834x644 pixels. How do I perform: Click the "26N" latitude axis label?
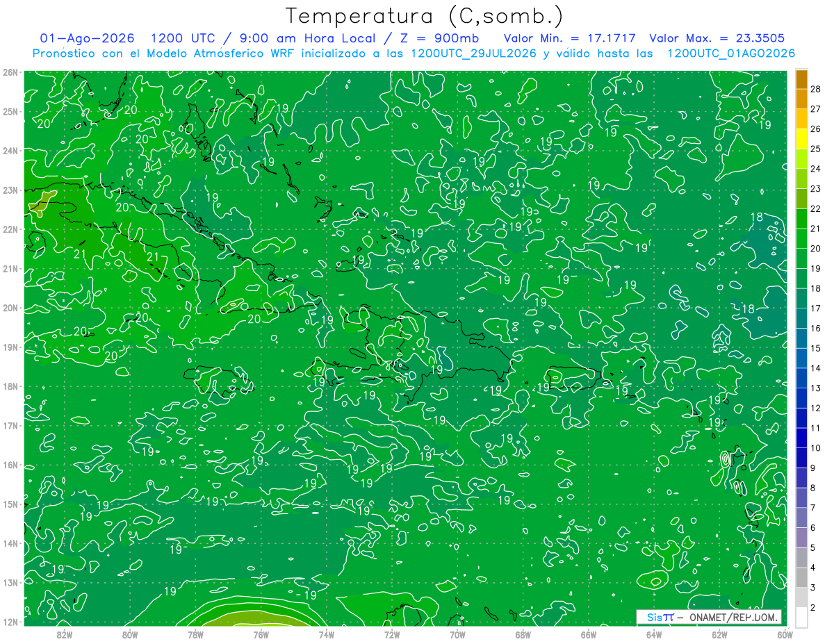pyautogui.click(x=10, y=72)
